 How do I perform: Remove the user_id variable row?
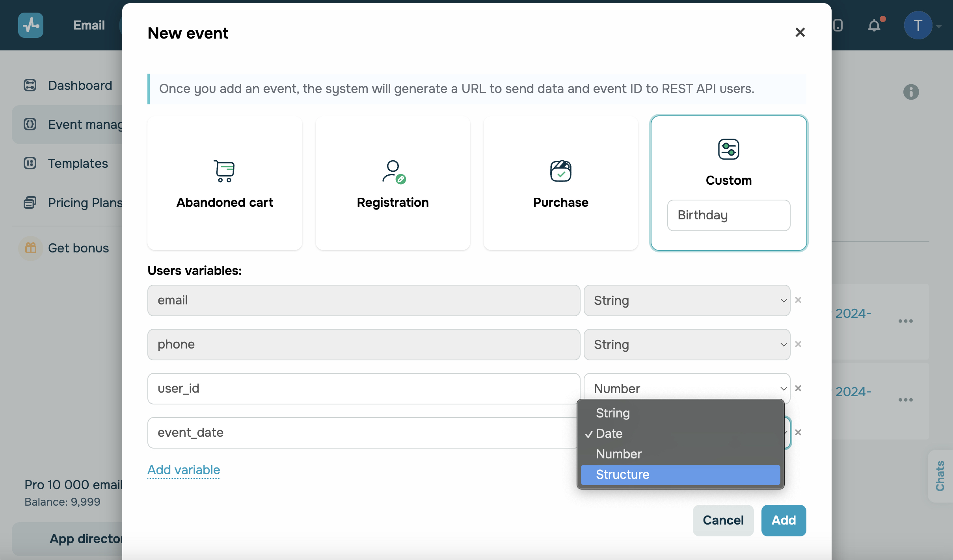pos(798,388)
